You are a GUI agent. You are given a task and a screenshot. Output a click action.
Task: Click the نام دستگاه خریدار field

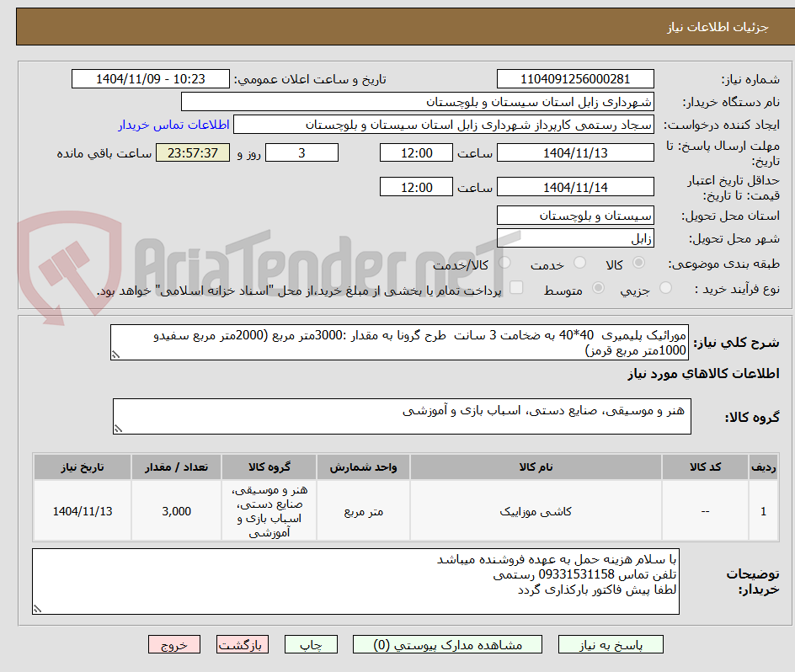[x=417, y=102]
